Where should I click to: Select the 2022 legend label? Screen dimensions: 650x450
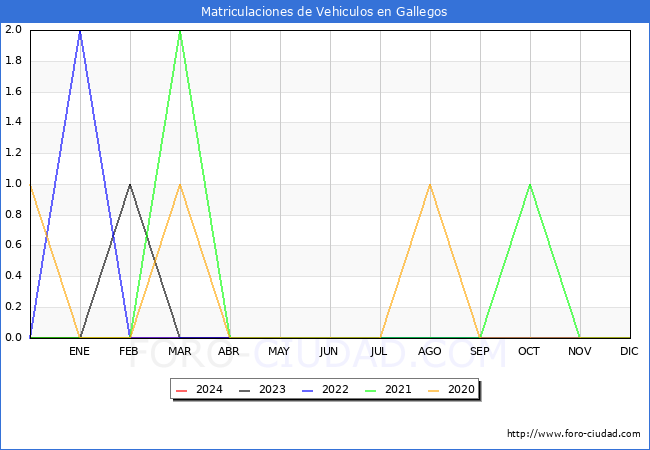(335, 390)
